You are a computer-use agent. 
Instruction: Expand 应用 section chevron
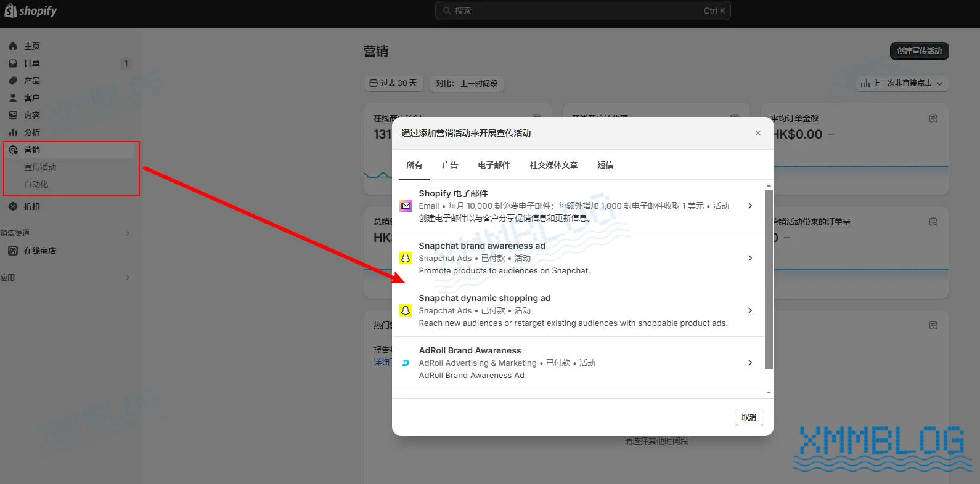click(x=128, y=278)
